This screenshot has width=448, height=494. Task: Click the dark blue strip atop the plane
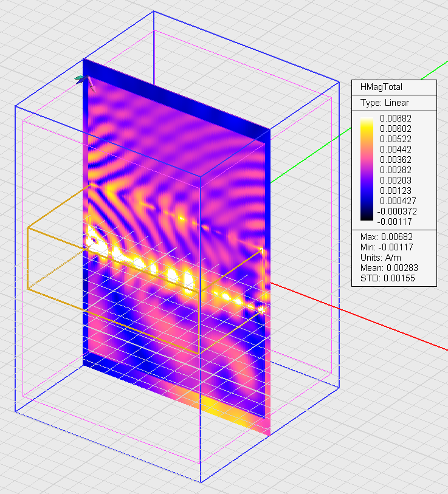click(x=176, y=96)
